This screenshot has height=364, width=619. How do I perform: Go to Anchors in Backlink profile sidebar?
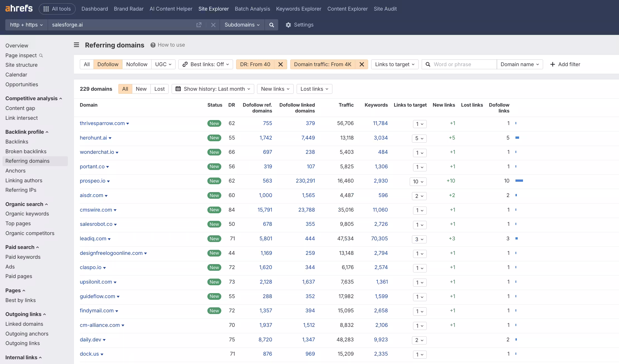(x=15, y=171)
